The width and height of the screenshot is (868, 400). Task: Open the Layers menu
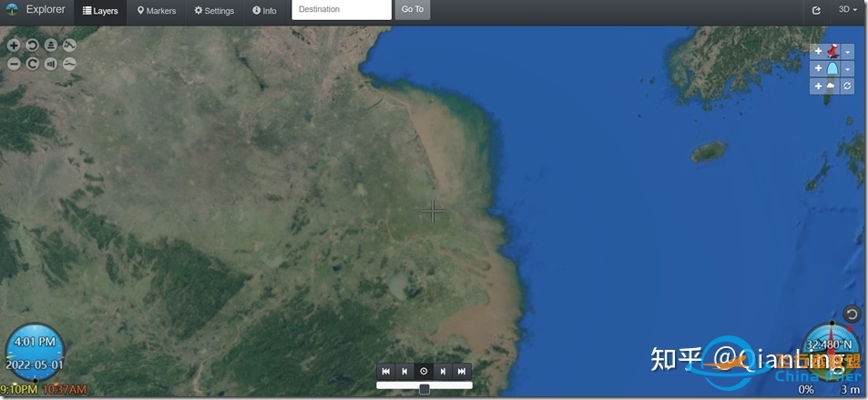(x=100, y=11)
